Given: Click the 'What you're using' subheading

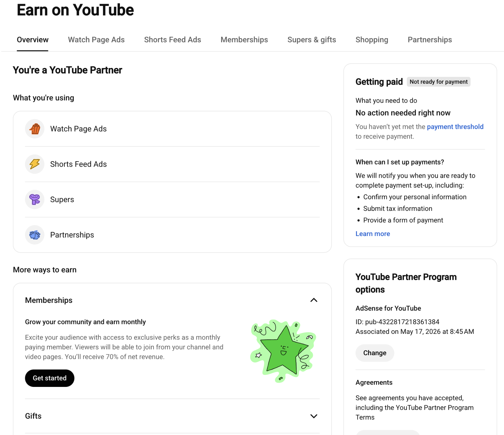Looking at the screenshot, I should (x=44, y=98).
